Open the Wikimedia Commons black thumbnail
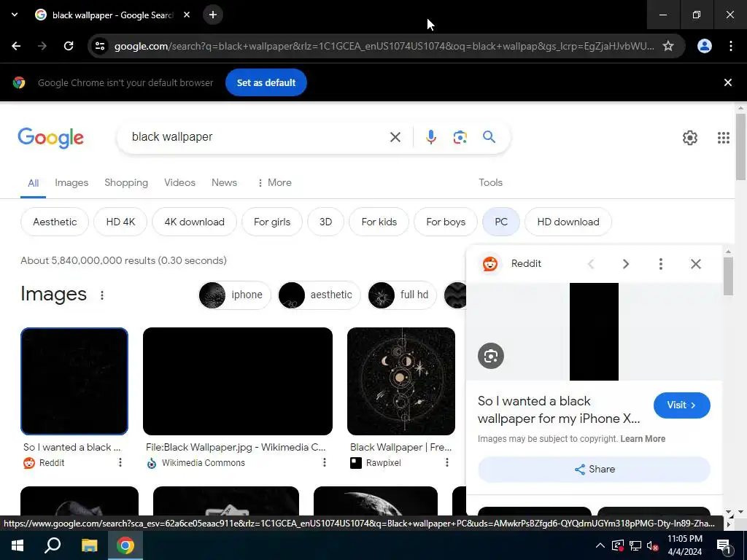This screenshot has width=747, height=560. coord(238,381)
